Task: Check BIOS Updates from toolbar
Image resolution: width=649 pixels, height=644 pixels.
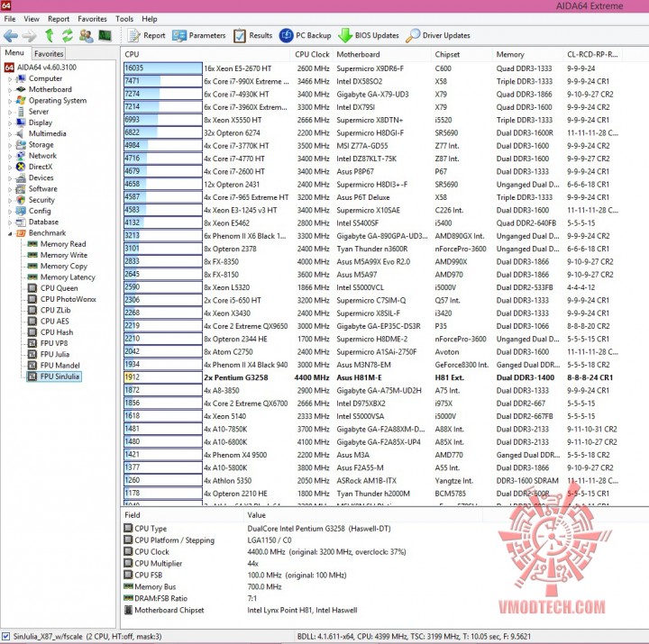Action: point(369,35)
